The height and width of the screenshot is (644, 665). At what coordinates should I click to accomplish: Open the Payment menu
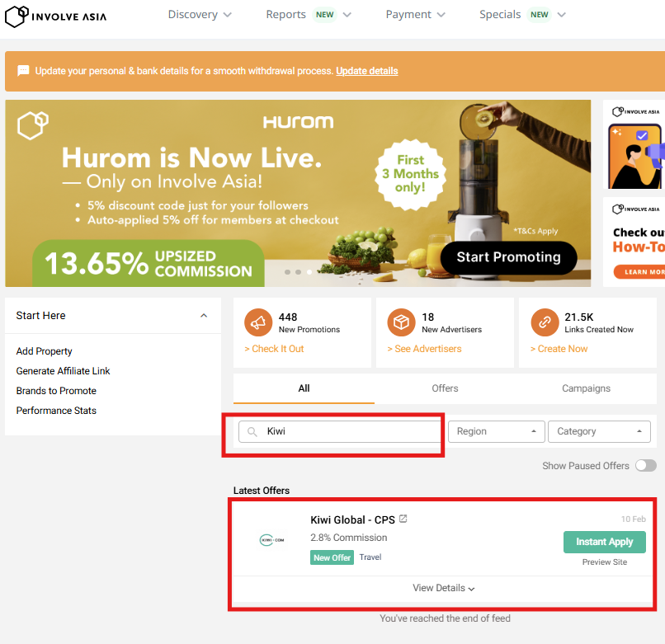[415, 14]
